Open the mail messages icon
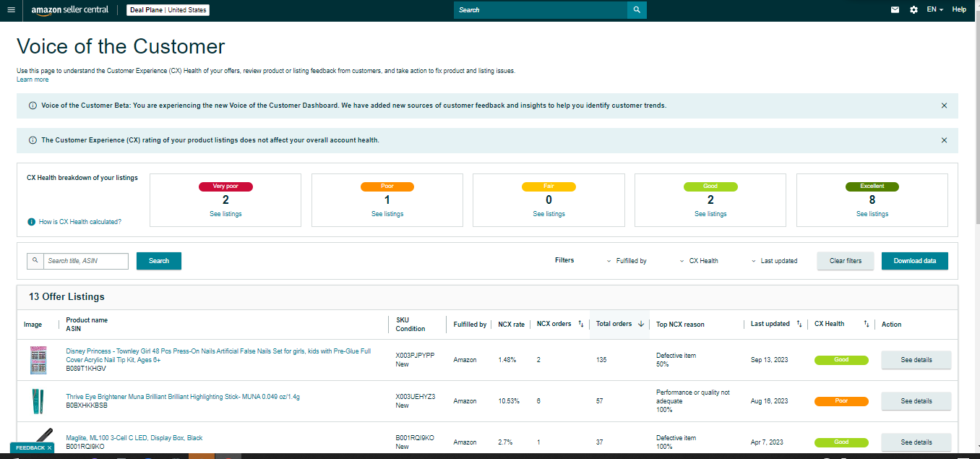This screenshot has width=980, height=459. (895, 10)
